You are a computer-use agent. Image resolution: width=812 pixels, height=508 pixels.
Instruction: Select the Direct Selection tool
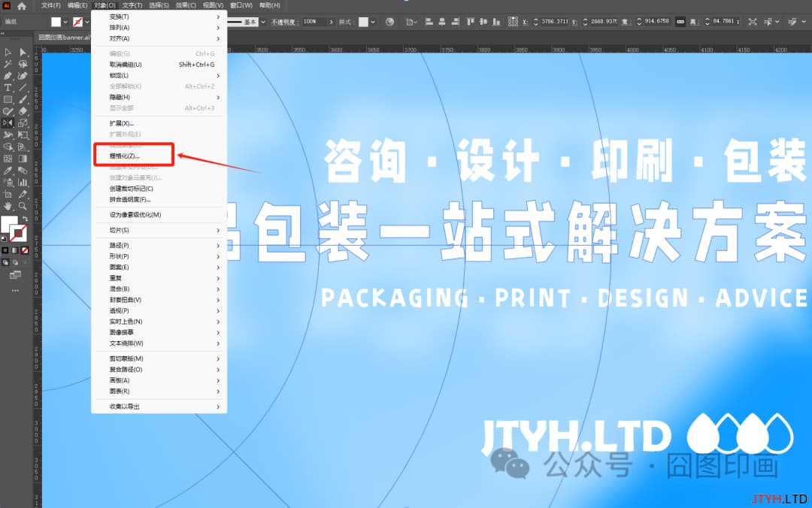tap(23, 53)
